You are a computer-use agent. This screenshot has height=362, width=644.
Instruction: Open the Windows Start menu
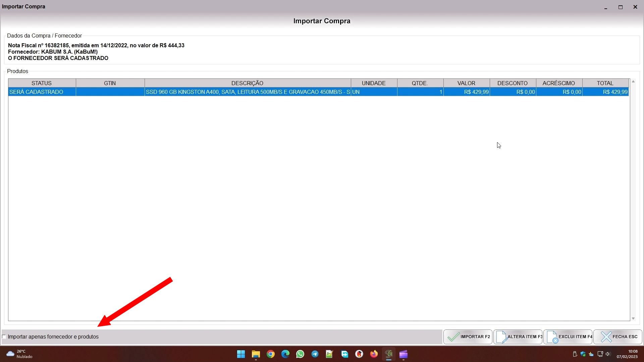[241, 354]
